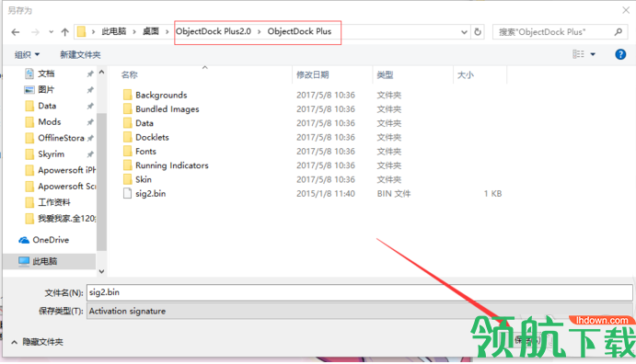Select 图片 in quick access

(x=46, y=89)
